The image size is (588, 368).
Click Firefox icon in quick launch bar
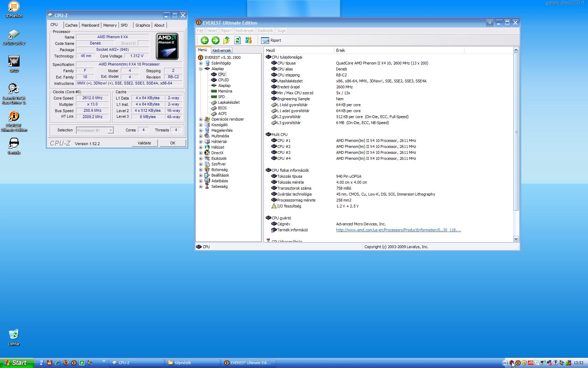[x=66, y=363]
